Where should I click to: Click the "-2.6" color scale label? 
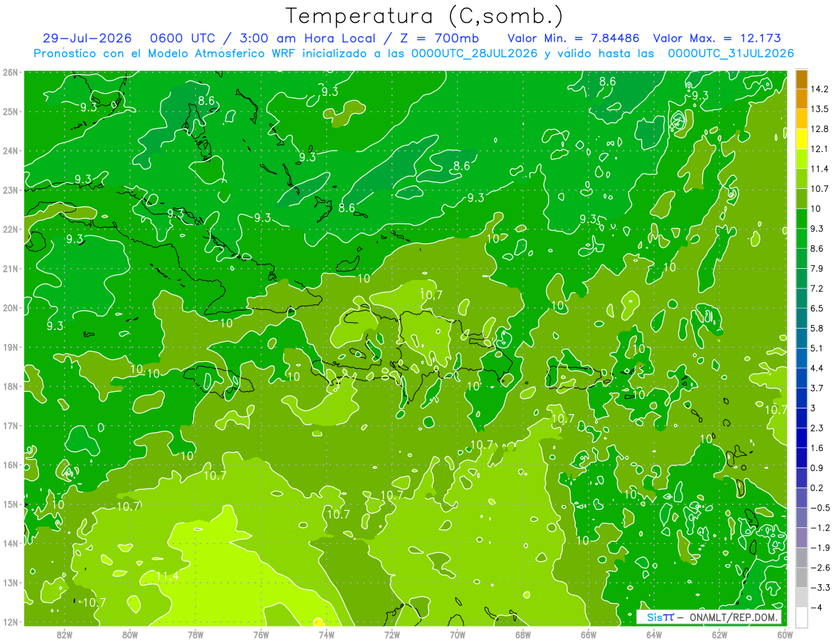(x=820, y=567)
